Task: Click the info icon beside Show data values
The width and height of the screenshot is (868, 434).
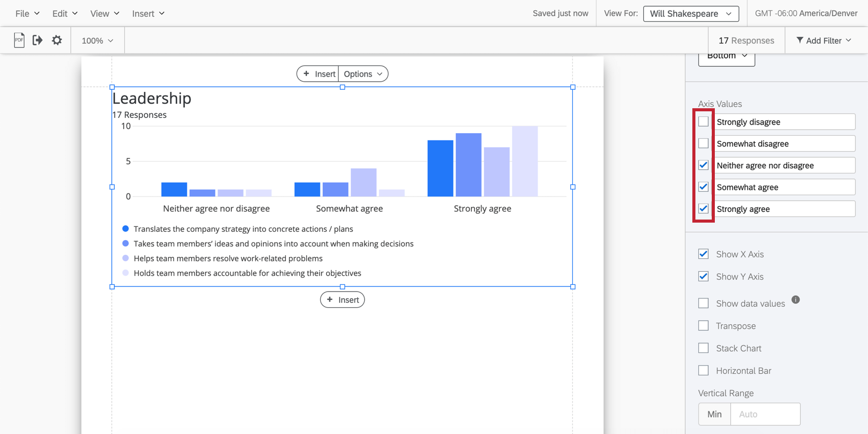Action: click(795, 300)
